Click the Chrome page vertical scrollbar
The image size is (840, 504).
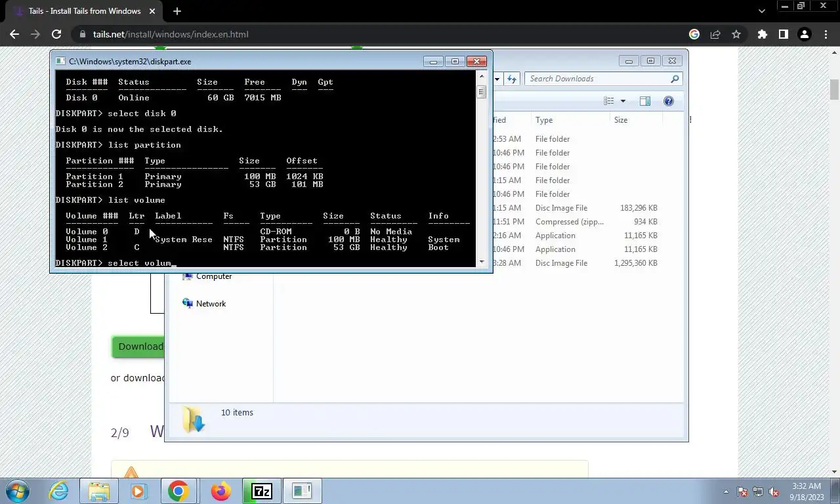[x=834, y=89]
